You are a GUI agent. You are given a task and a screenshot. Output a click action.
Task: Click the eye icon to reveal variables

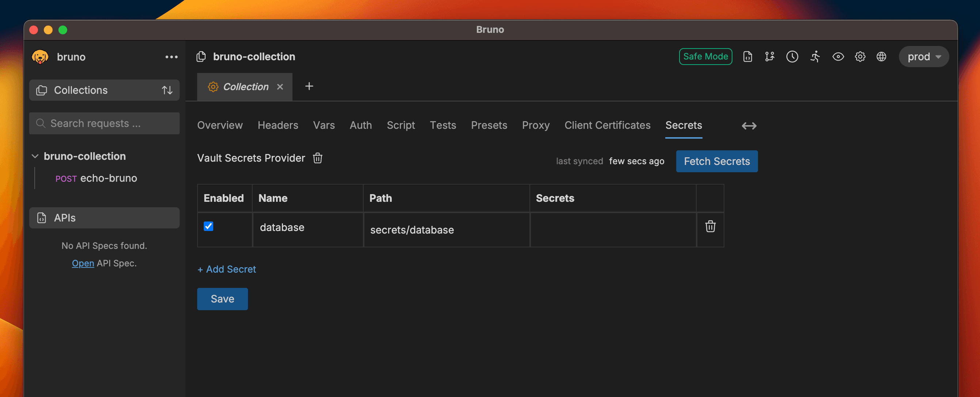838,56
